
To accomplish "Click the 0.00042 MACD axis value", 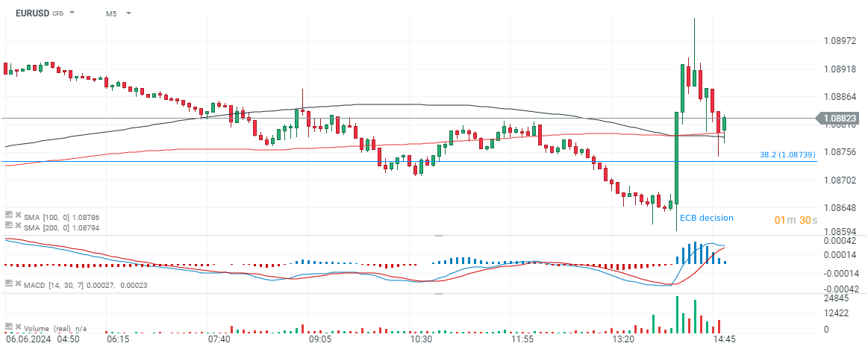I will [x=841, y=240].
